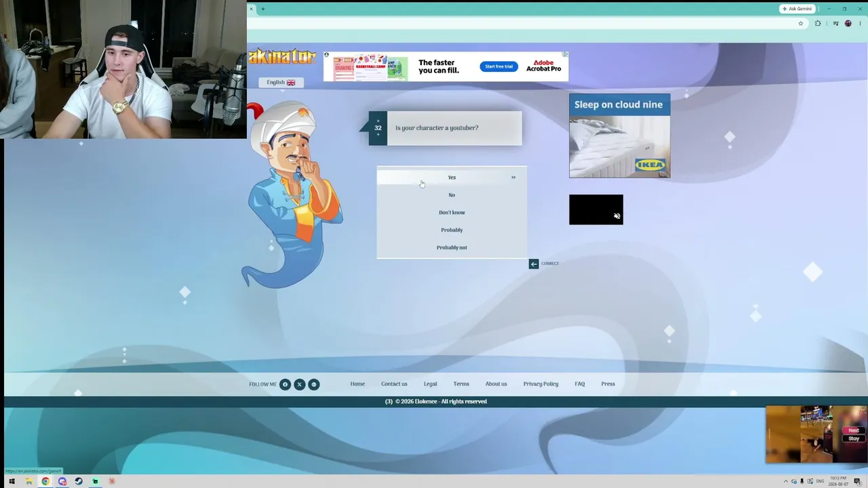Open the Terms footer link
This screenshot has height=488, width=868.
(461, 384)
